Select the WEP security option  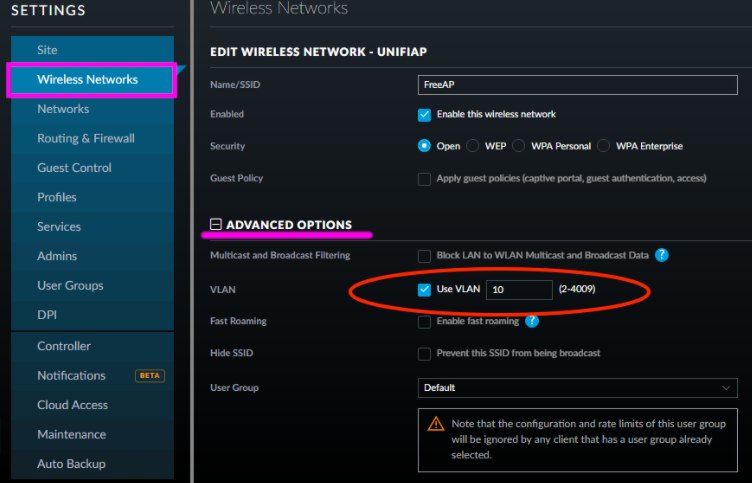click(x=472, y=146)
